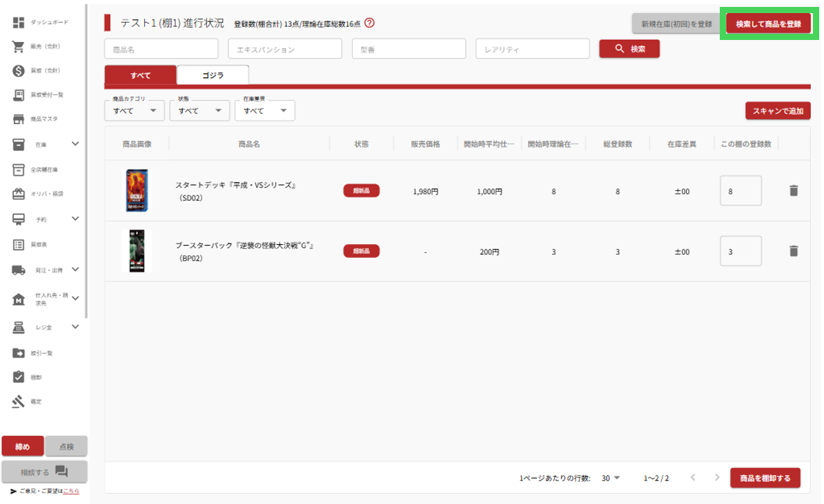Click the 販売 shopping cart icon

point(19,47)
